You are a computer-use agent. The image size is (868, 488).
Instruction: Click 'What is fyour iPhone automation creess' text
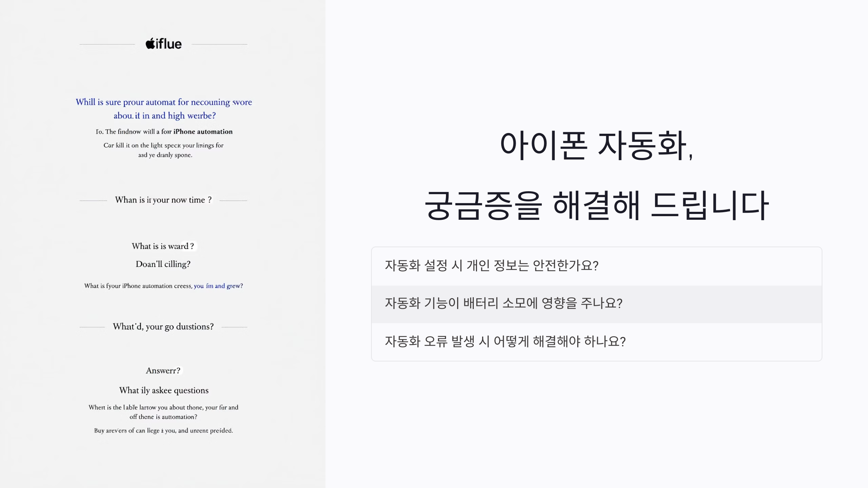coord(138,286)
